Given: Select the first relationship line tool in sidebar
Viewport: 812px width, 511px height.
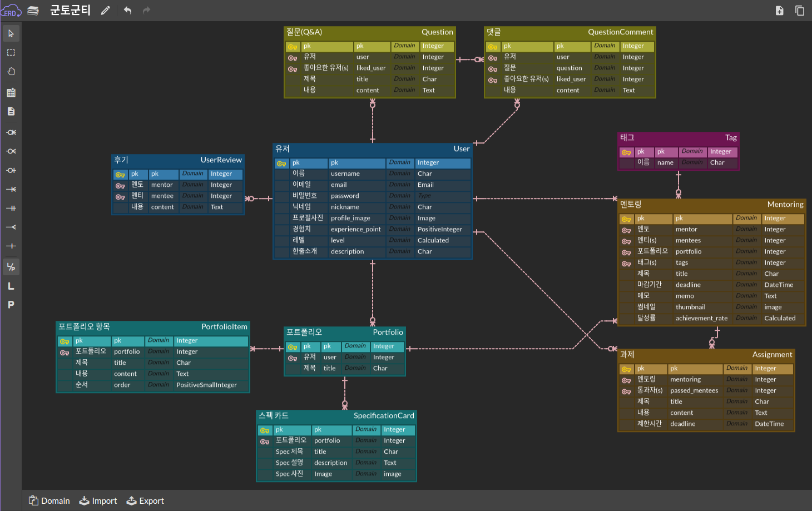Looking at the screenshot, I should pos(11,132).
